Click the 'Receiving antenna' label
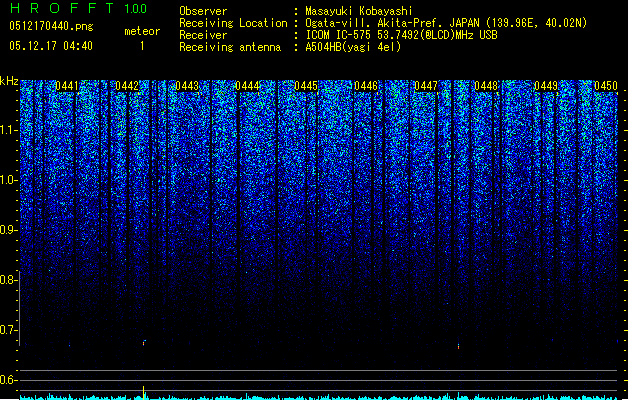This screenshot has height=400, width=629. [230, 47]
